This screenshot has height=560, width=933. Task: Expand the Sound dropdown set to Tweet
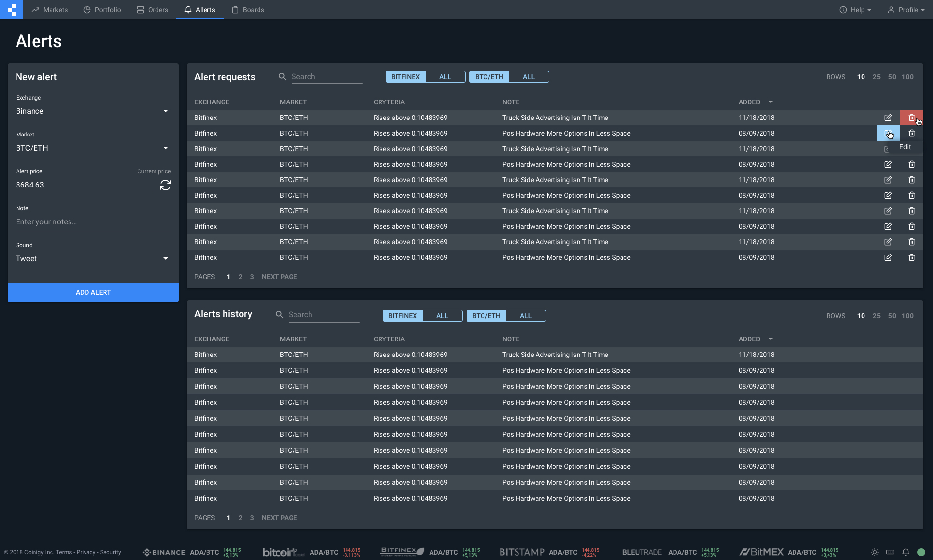[93, 259]
